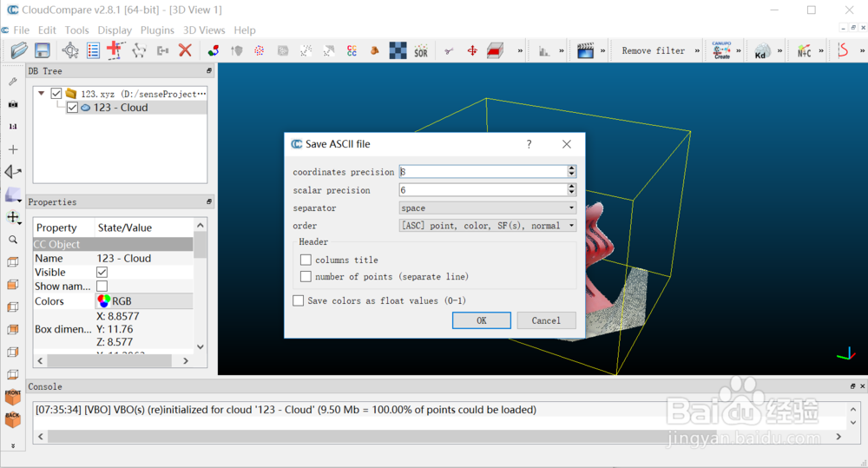Click the clapperboard animation icon
868x468 pixels.
click(585, 50)
